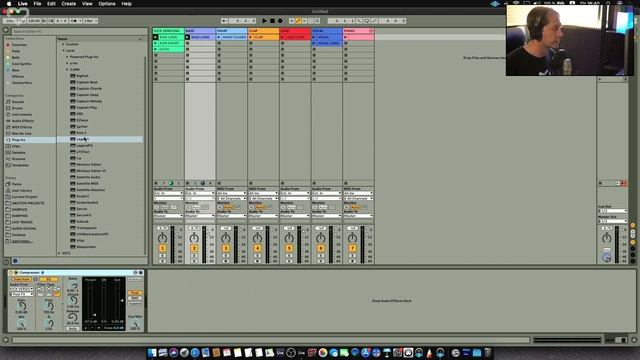Toggle the browser show/hide button at top left

[6, 30]
